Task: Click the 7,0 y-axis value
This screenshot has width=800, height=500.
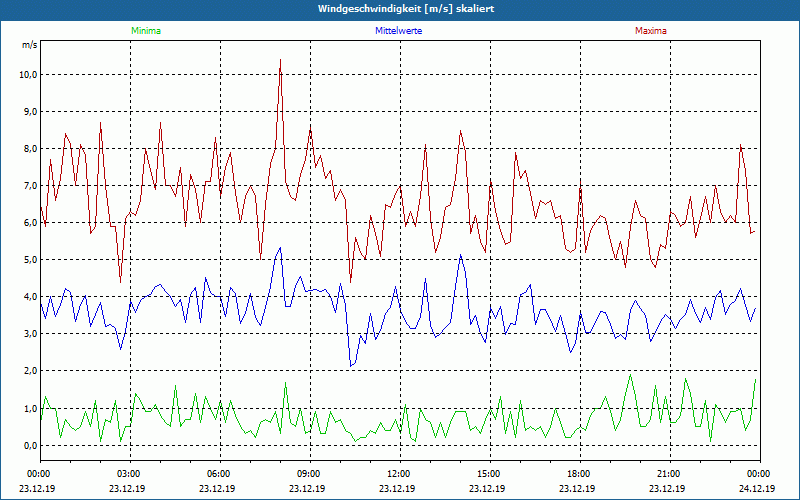Action: [30, 186]
